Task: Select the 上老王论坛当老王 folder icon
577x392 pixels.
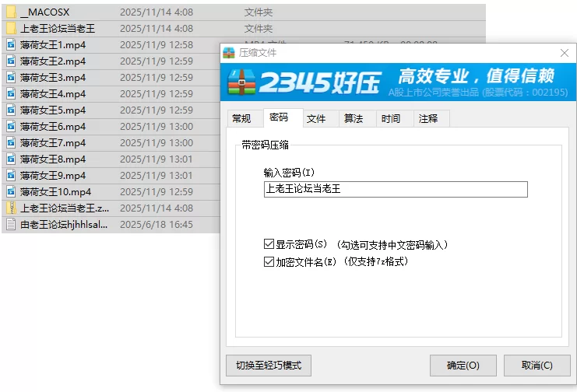Action: (11, 29)
